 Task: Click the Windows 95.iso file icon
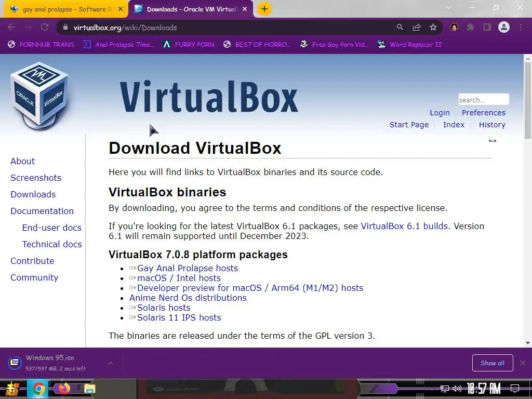pos(15,363)
